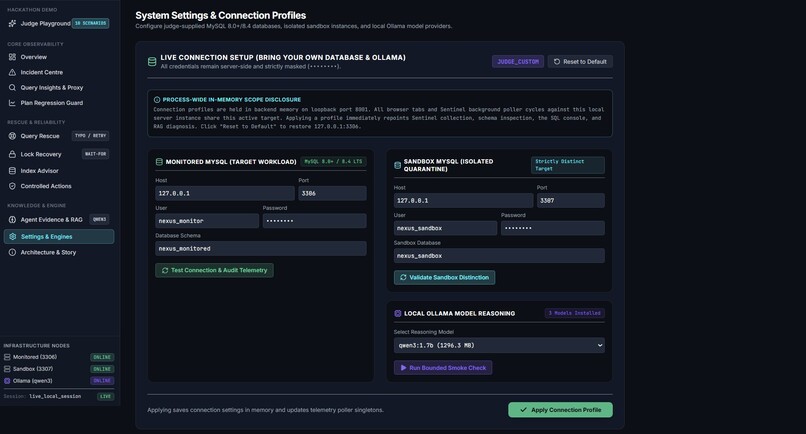Click the Local Ollama chip icon

coord(397,313)
